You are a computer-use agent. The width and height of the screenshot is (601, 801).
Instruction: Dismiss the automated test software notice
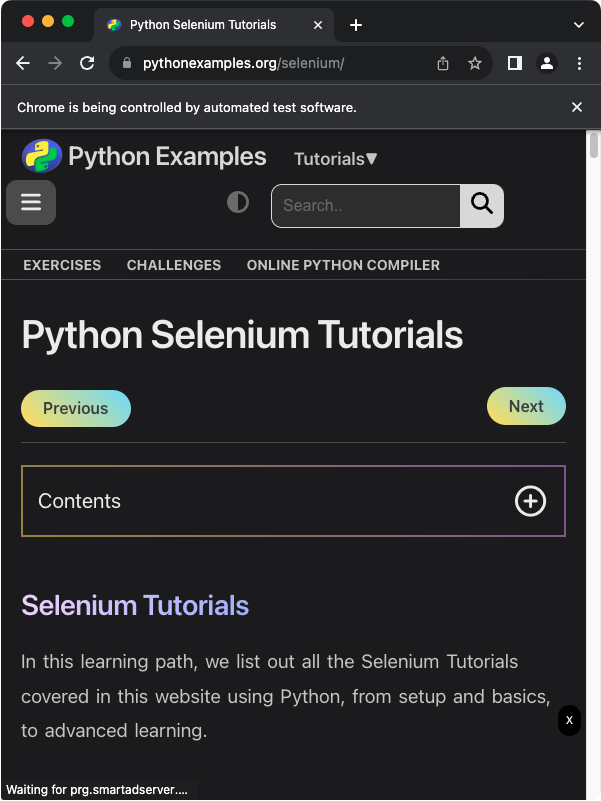(577, 107)
